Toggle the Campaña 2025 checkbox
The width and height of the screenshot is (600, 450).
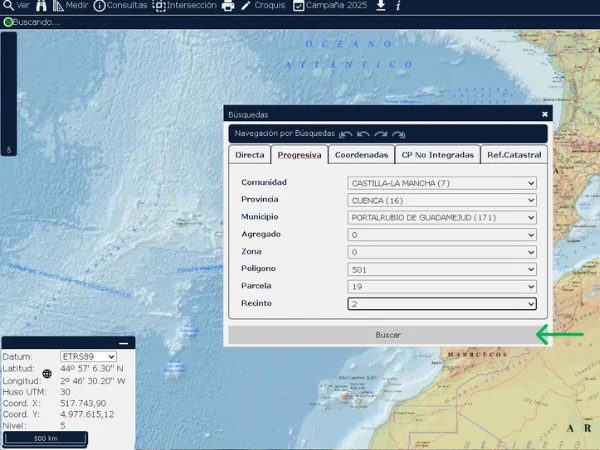coord(300,6)
